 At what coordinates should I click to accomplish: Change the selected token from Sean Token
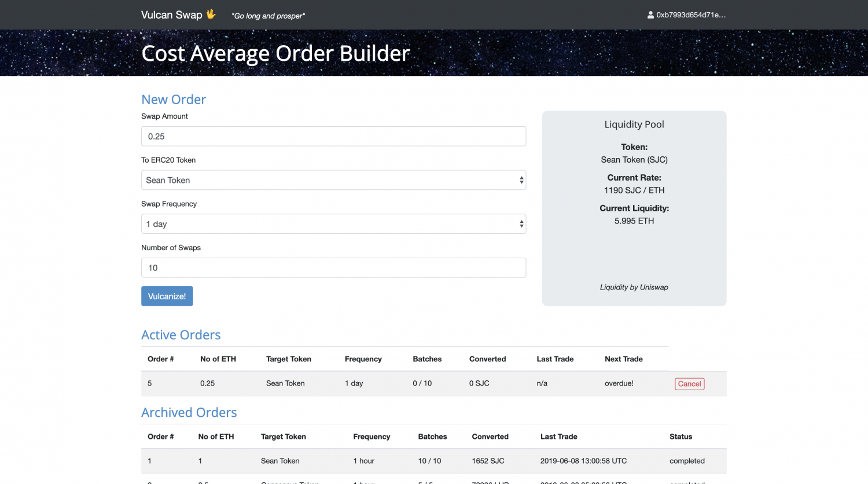pyautogui.click(x=333, y=180)
